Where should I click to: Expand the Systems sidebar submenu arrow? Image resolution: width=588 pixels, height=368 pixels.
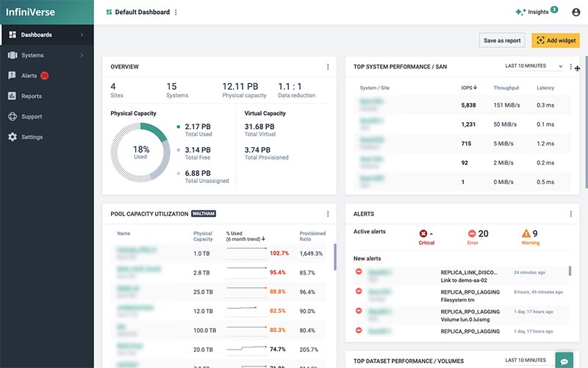pyautogui.click(x=82, y=55)
